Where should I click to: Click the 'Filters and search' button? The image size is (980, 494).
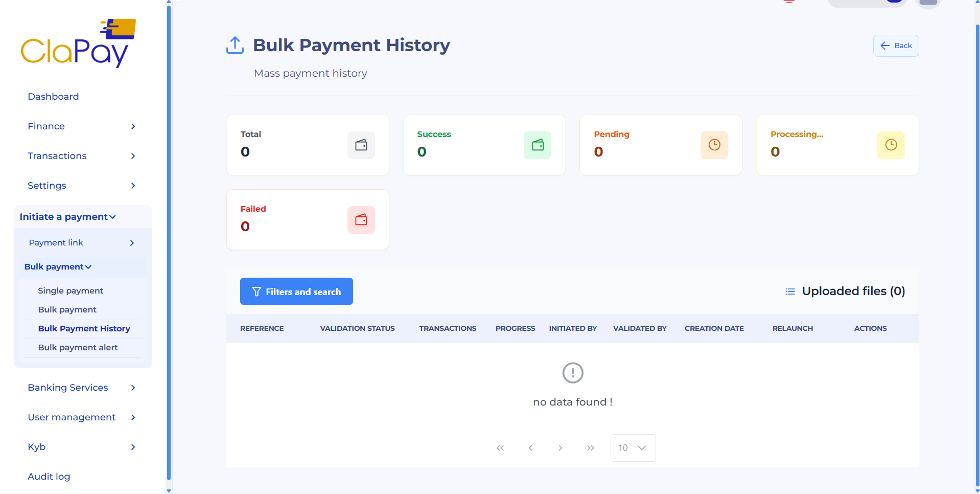point(296,291)
